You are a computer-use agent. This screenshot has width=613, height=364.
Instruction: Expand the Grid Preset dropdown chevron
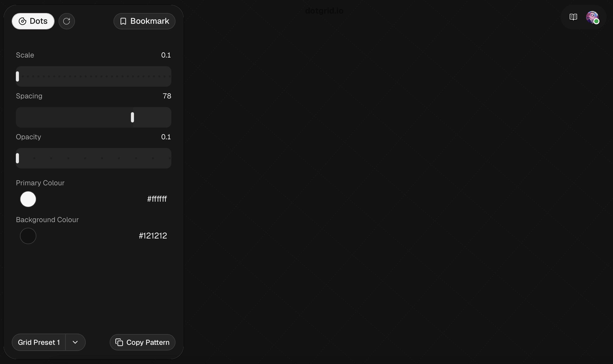pos(75,342)
